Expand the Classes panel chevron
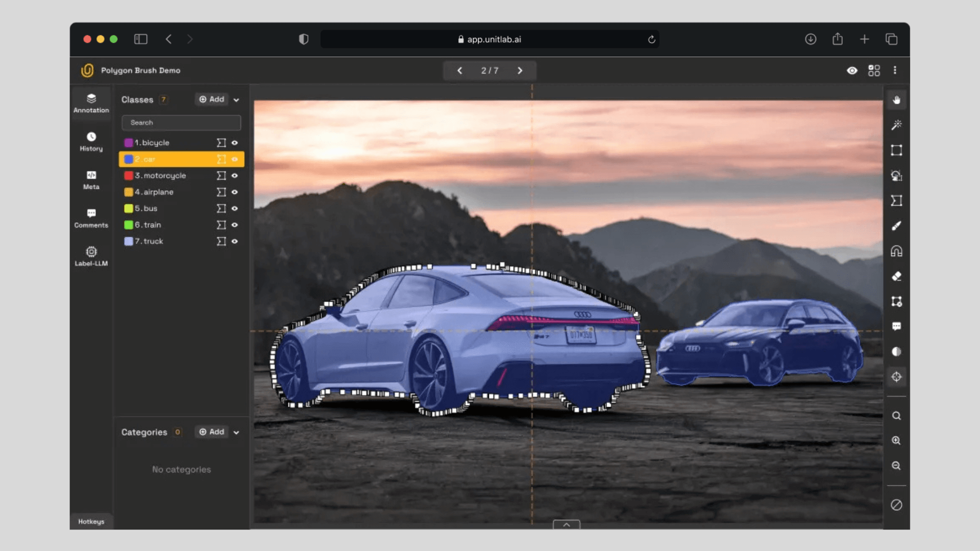980x551 pixels. 236,100
